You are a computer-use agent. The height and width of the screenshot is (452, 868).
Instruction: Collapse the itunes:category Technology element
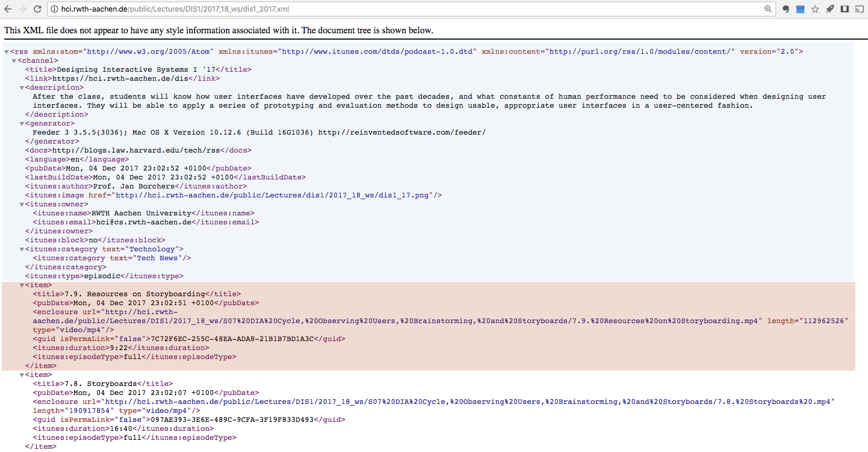coord(22,249)
